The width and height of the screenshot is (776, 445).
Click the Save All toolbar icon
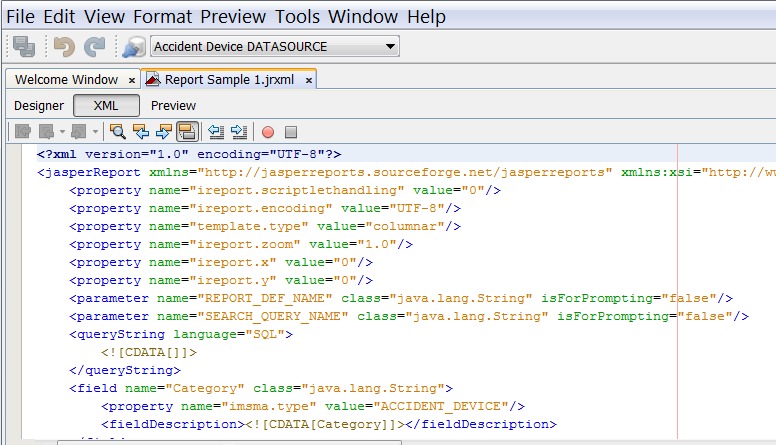click(24, 46)
